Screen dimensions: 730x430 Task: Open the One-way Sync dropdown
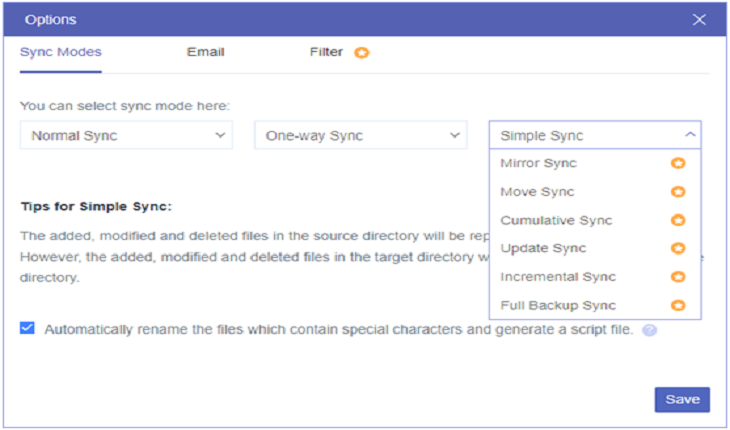pyautogui.click(x=361, y=136)
